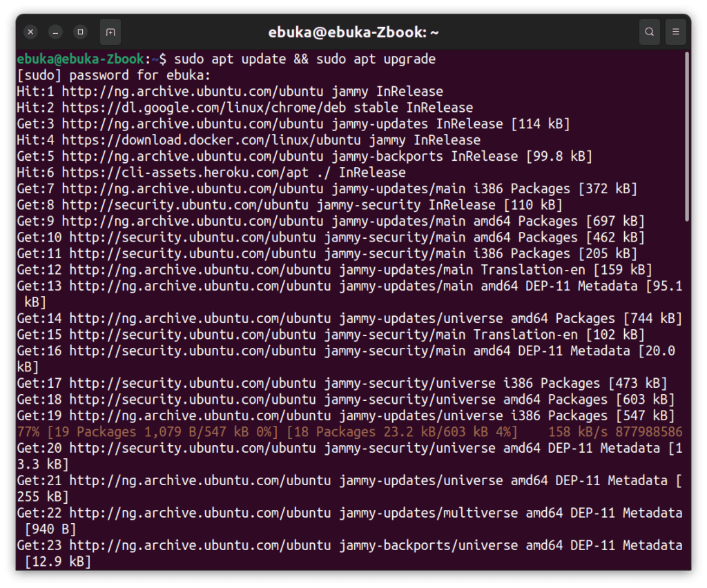707x588 pixels.
Task: Click the cli-assets.heroku.com URL in Hit:6
Action: point(185,173)
